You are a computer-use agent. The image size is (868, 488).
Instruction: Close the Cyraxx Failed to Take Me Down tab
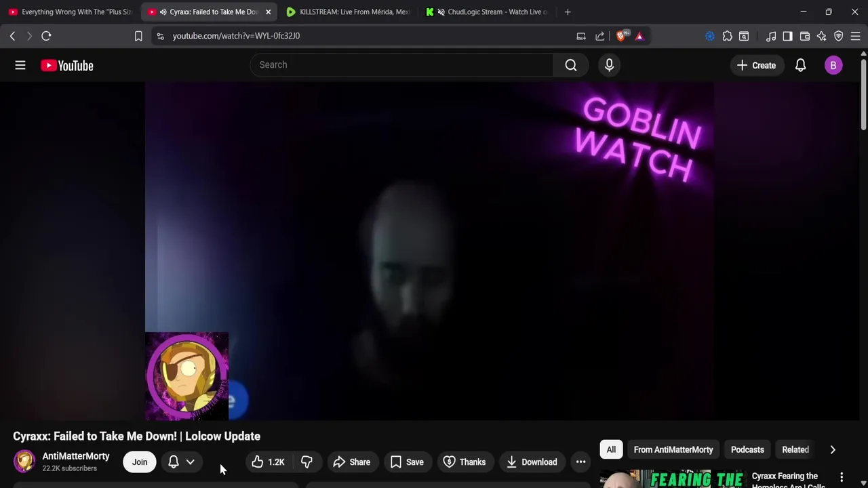click(x=268, y=12)
